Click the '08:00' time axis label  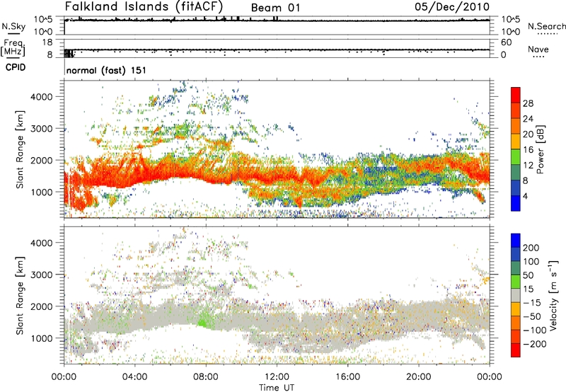tap(206, 377)
